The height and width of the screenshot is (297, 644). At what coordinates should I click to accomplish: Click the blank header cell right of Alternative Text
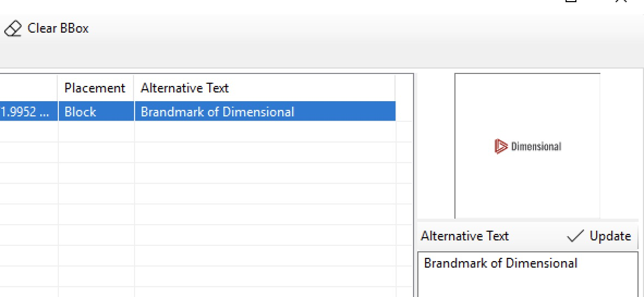(404, 88)
